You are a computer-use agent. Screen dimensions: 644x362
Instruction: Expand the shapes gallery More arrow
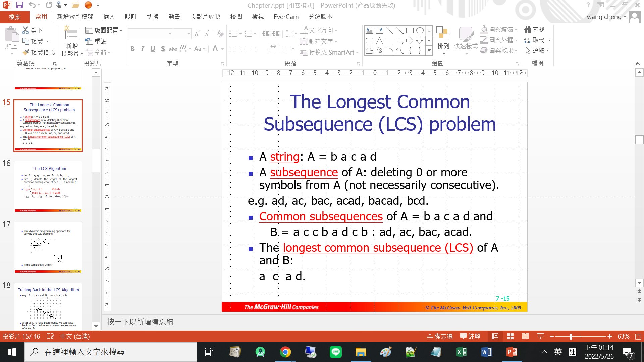pos(429,51)
